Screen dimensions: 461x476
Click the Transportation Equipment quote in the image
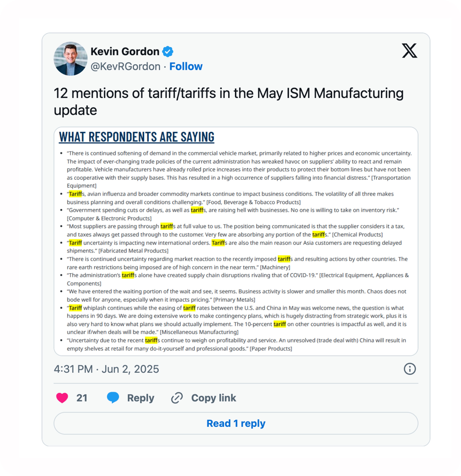pyautogui.click(x=239, y=169)
